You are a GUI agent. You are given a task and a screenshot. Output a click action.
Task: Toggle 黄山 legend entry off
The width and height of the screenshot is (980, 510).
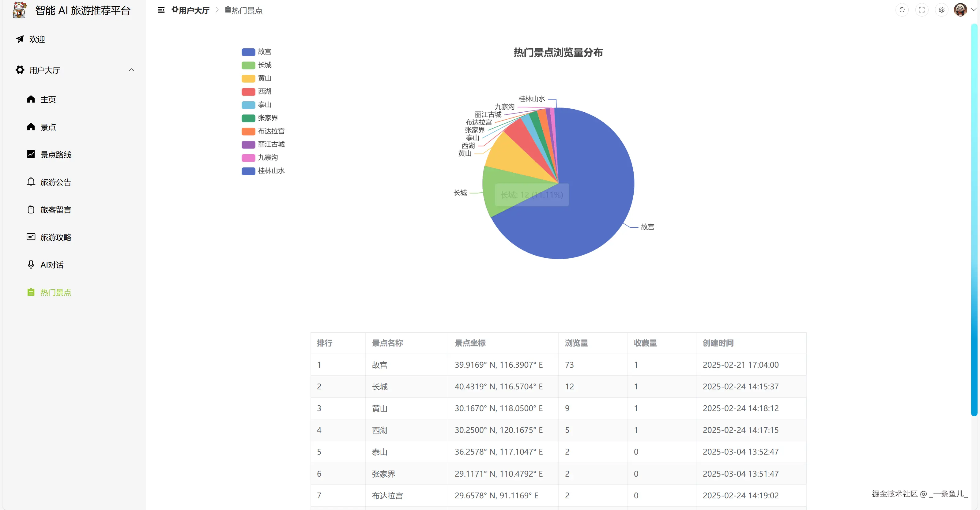point(256,78)
